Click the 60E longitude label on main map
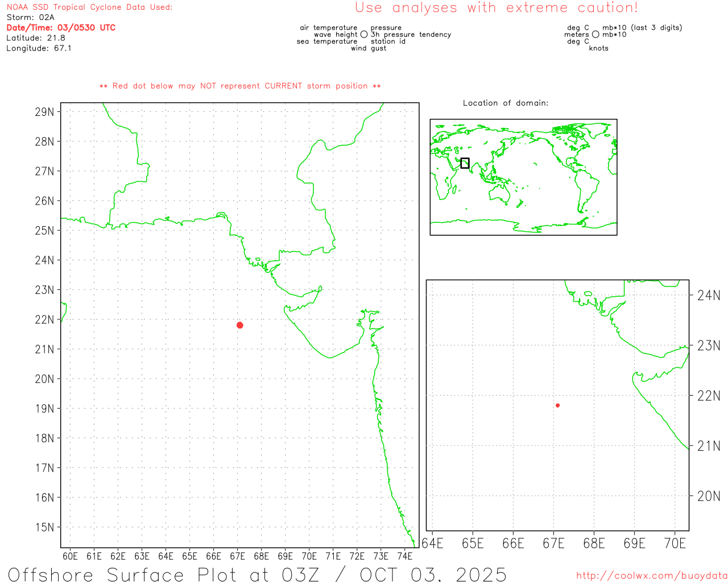The height and width of the screenshot is (582, 728). tap(70, 556)
